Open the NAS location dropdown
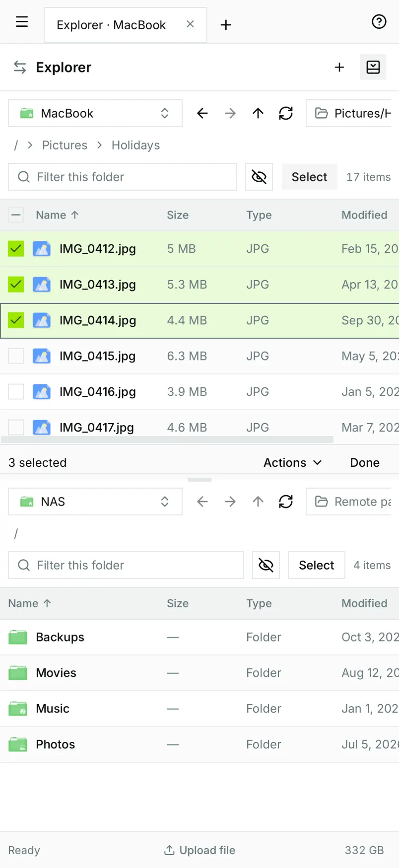Image resolution: width=399 pixels, height=868 pixels. click(x=95, y=502)
